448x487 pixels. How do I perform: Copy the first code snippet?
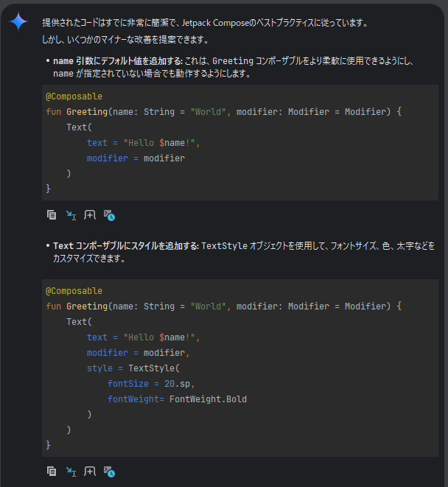pos(52,215)
